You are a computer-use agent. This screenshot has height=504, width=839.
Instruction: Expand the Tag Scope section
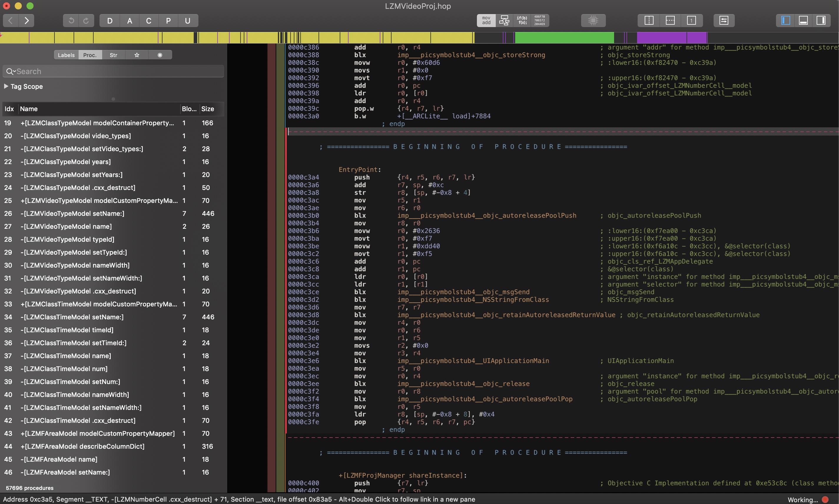coord(6,86)
